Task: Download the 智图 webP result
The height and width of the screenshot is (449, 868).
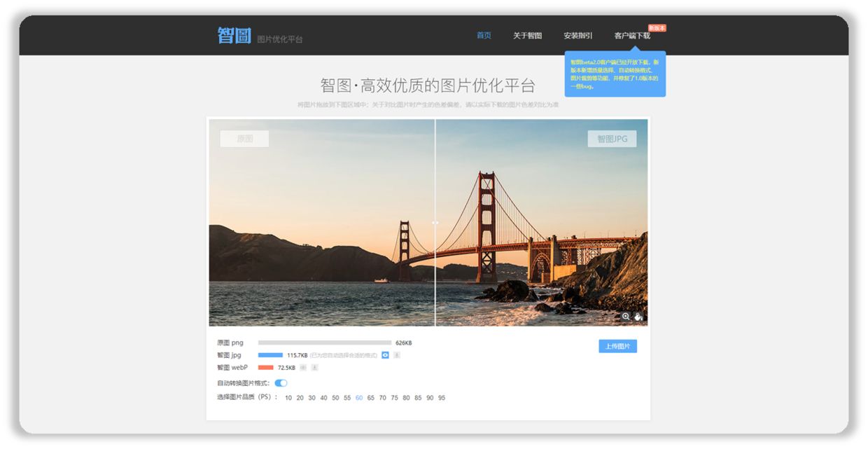Action: pyautogui.click(x=314, y=367)
